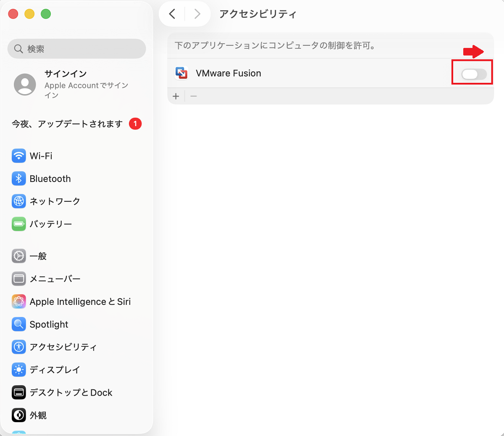Open the Wi-Fi settings label

tap(41, 156)
